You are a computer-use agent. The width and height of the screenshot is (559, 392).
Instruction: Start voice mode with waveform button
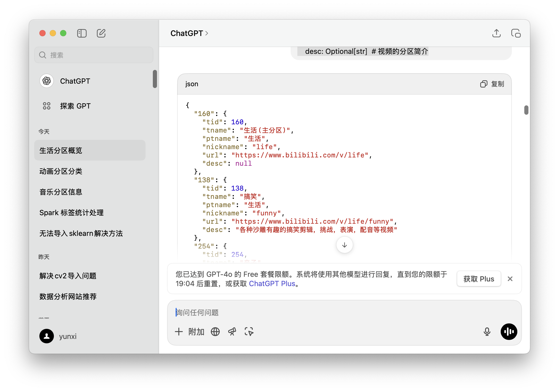click(x=509, y=332)
